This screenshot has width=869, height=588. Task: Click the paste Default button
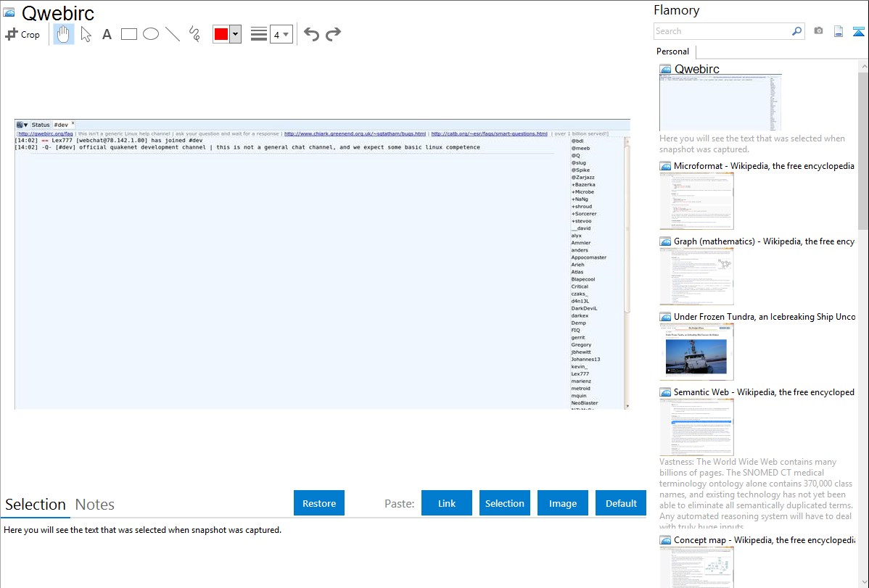pyautogui.click(x=621, y=503)
